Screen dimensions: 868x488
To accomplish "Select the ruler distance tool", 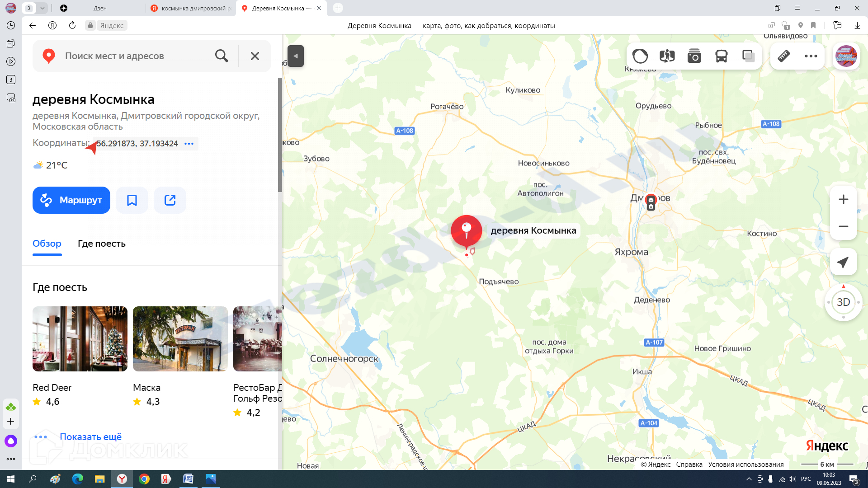I will click(783, 56).
